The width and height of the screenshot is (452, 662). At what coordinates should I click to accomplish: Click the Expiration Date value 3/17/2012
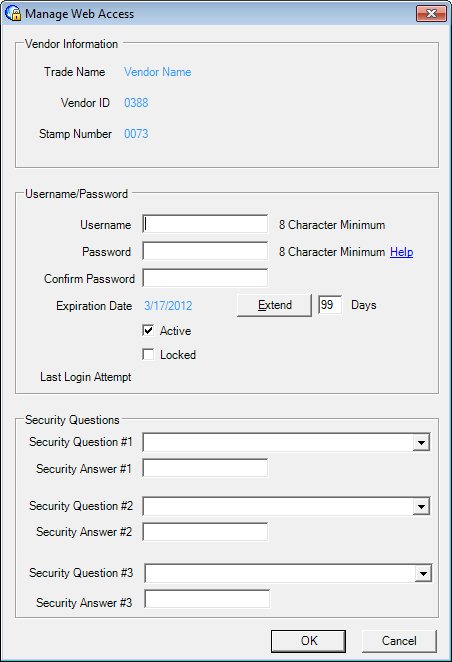click(x=168, y=306)
